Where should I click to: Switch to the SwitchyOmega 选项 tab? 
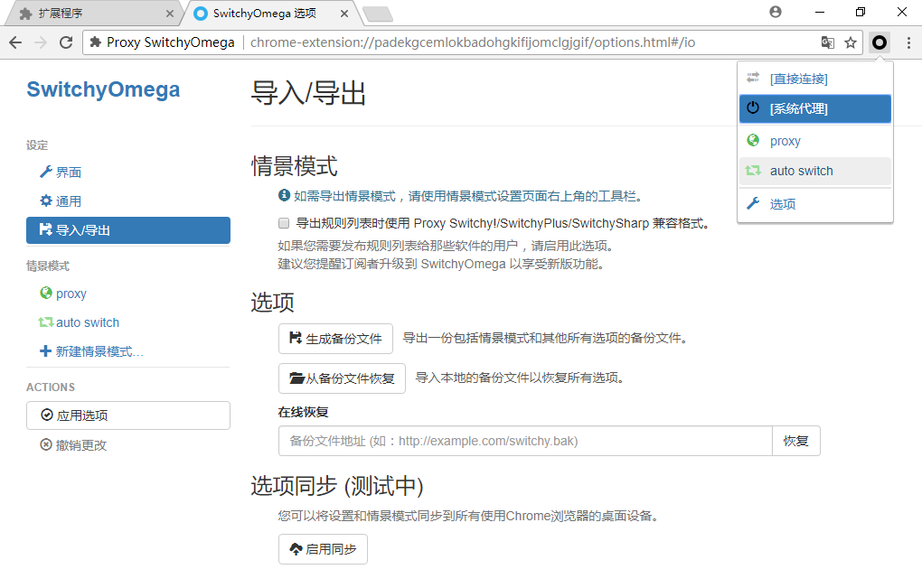point(269,14)
